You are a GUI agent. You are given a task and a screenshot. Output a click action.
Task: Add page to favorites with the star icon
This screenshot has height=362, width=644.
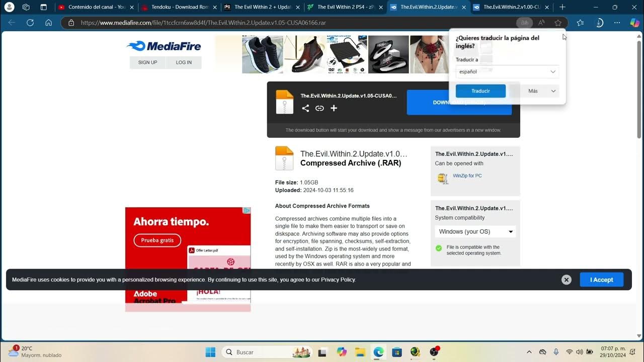[558, 23]
